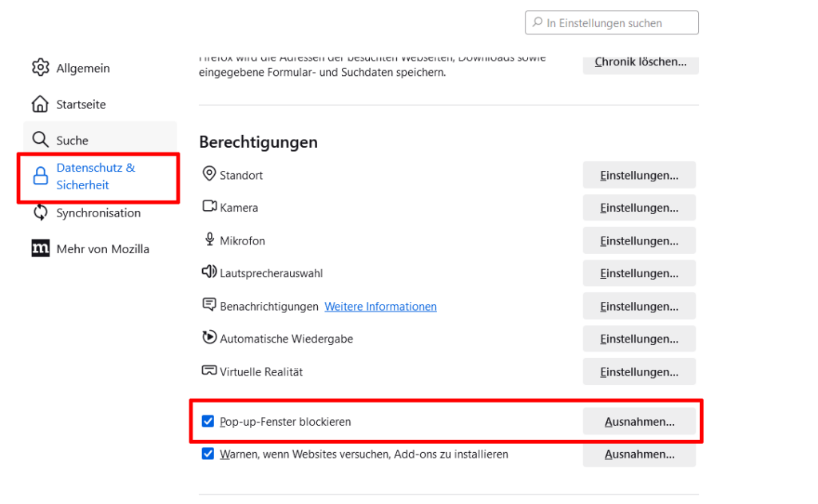Open the Datenschutz & Sicherheit section
Viewport: 818px width, 504px height.
pos(95,177)
